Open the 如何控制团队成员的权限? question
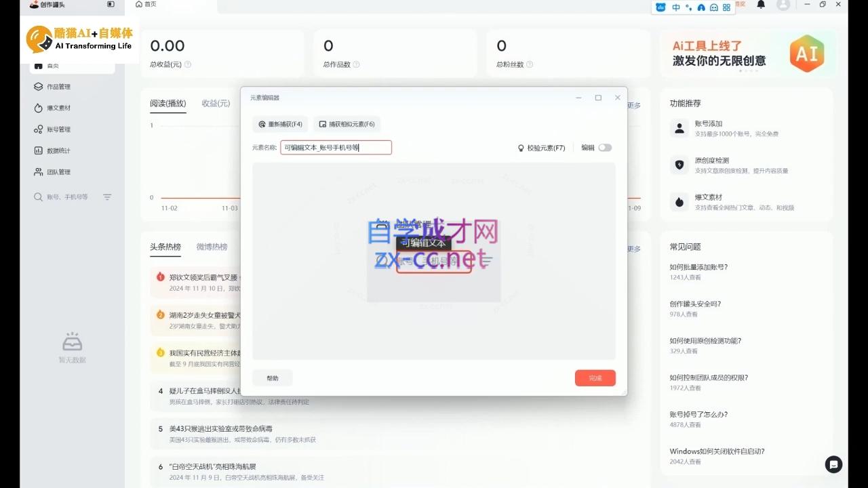 click(x=709, y=378)
